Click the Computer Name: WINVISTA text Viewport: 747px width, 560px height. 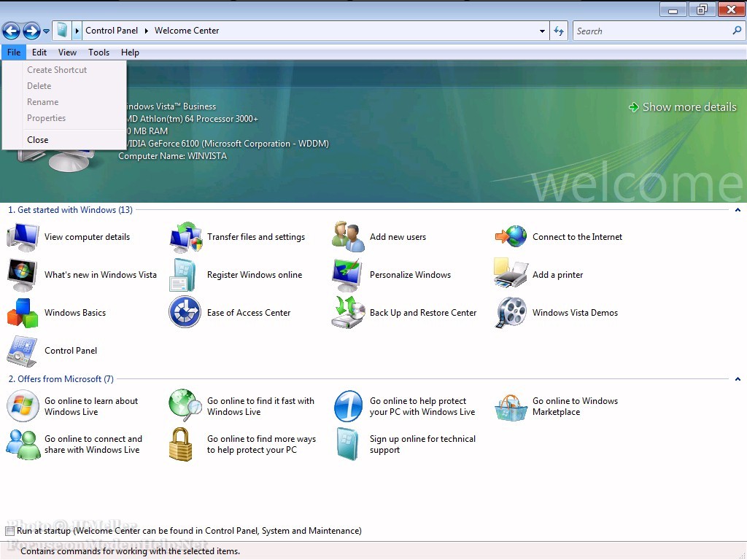coord(172,156)
